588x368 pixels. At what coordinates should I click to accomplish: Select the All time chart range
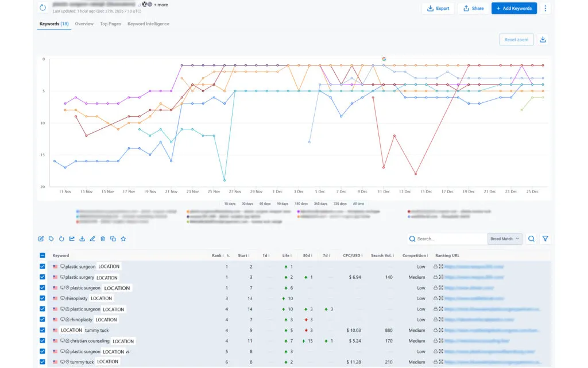358,204
